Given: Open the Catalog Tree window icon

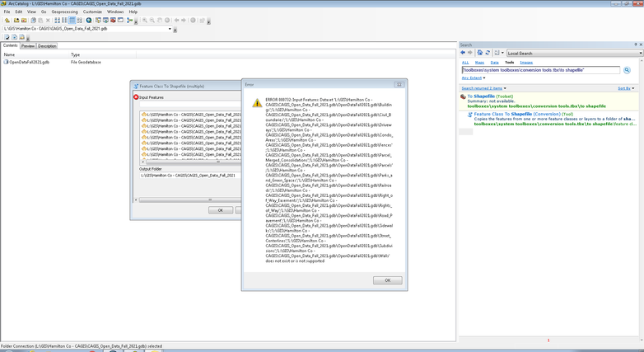Looking at the screenshot, I should point(98,20).
